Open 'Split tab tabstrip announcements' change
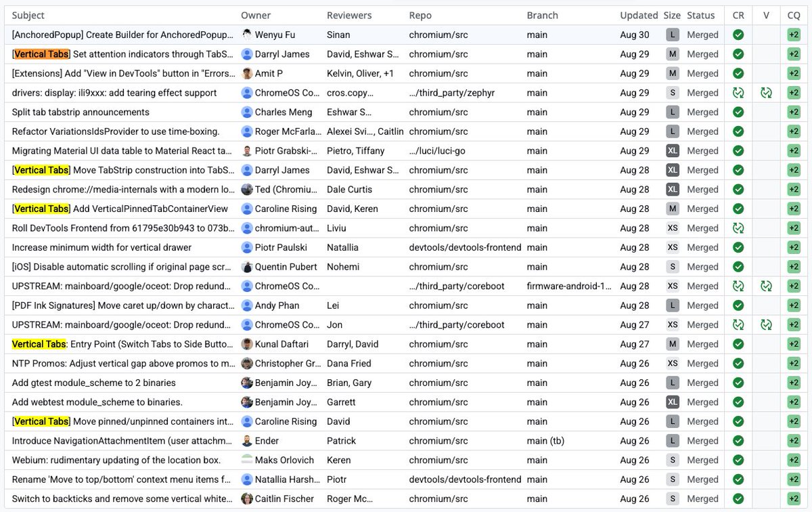Image resolution: width=812 pixels, height=512 pixels. coord(81,112)
